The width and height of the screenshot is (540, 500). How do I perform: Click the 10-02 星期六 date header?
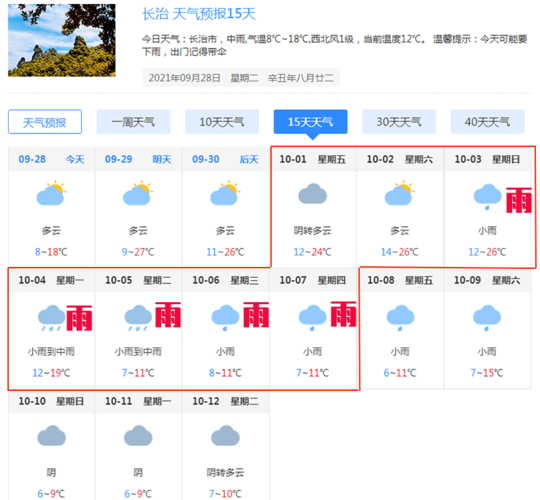point(399,159)
